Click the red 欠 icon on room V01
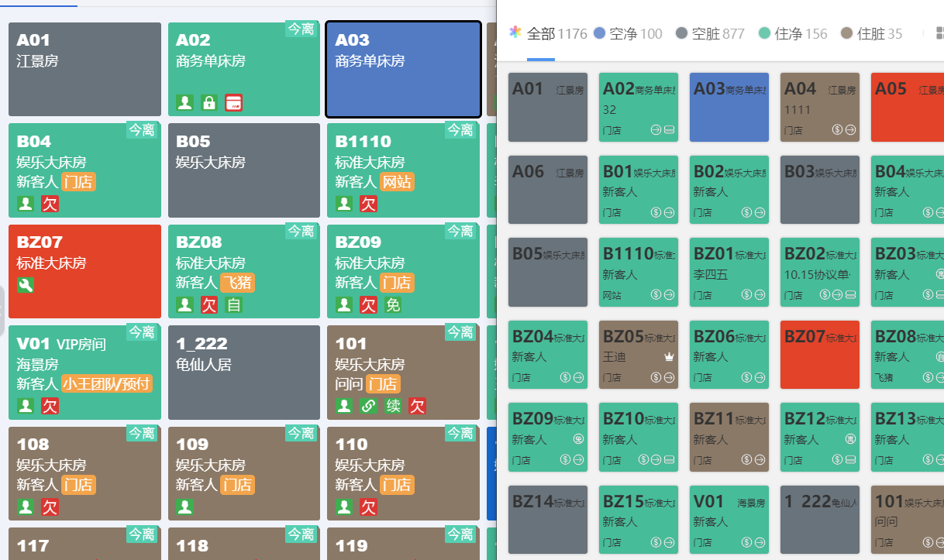Viewport: 944px width, 560px height. (x=50, y=406)
